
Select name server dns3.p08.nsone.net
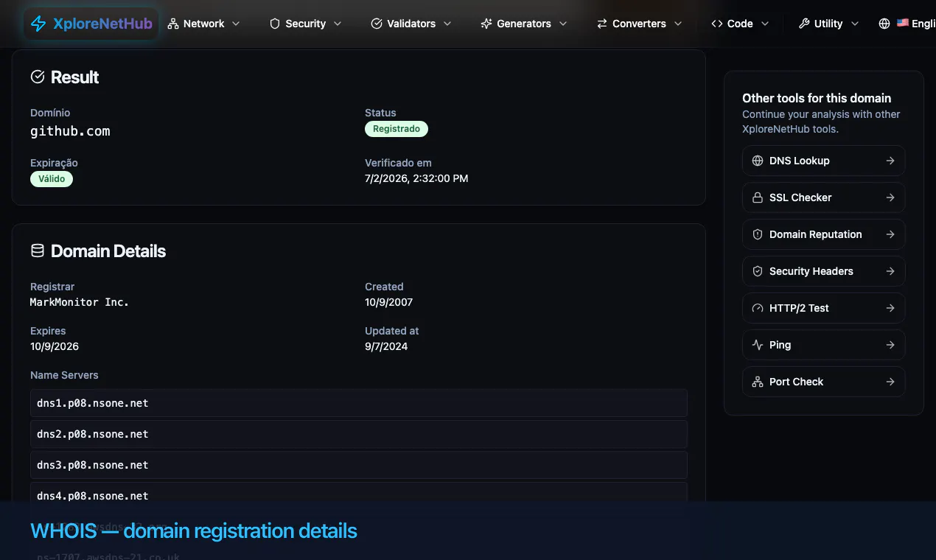(359, 465)
